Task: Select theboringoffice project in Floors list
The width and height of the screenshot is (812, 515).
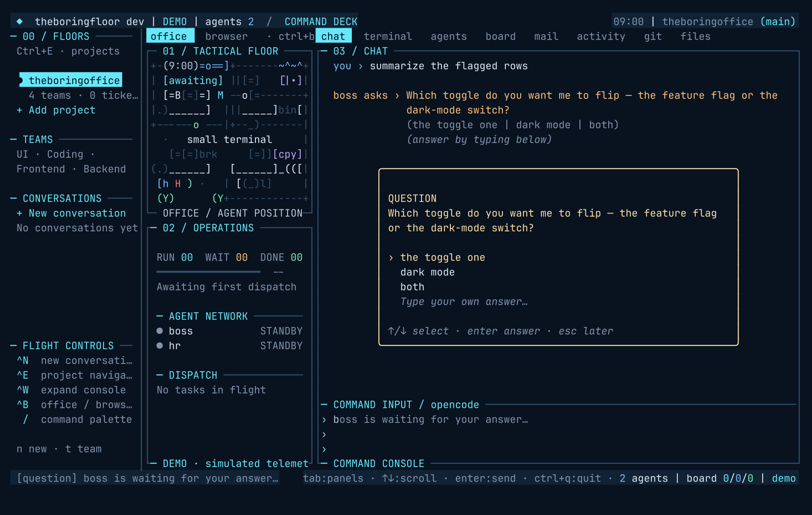Action: [71, 80]
